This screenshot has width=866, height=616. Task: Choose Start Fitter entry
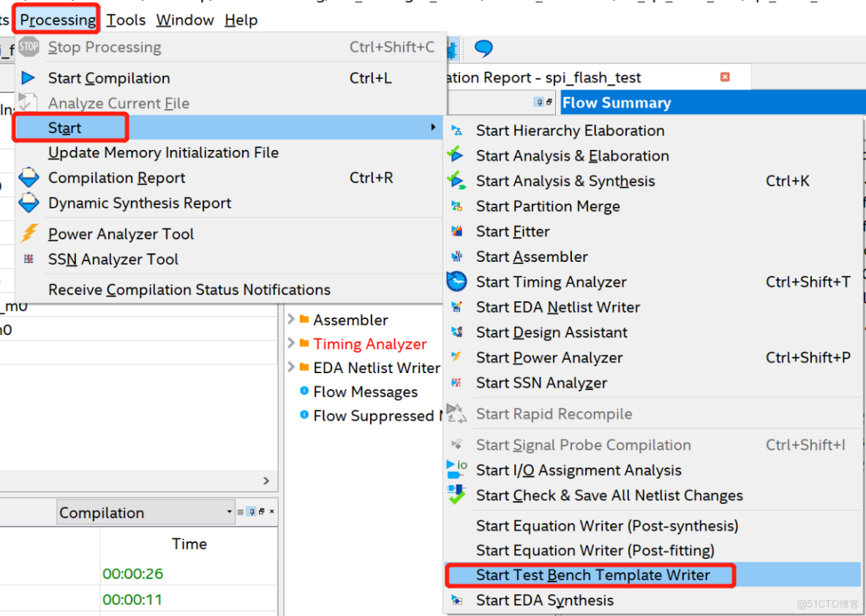pos(653,231)
